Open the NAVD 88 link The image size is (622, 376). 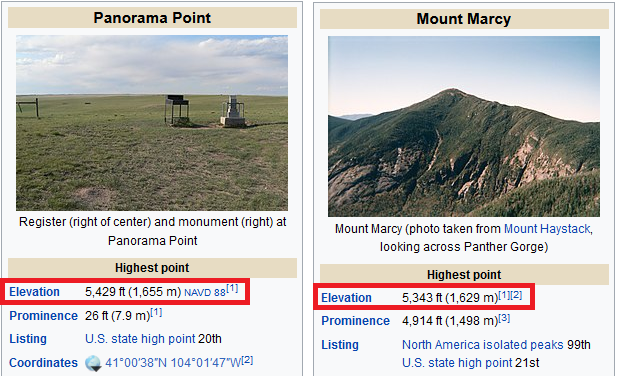[x=205, y=293]
